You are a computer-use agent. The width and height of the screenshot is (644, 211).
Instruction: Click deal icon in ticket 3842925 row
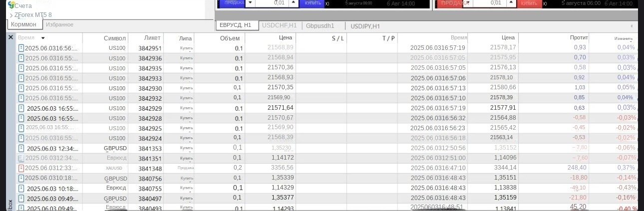21,128
